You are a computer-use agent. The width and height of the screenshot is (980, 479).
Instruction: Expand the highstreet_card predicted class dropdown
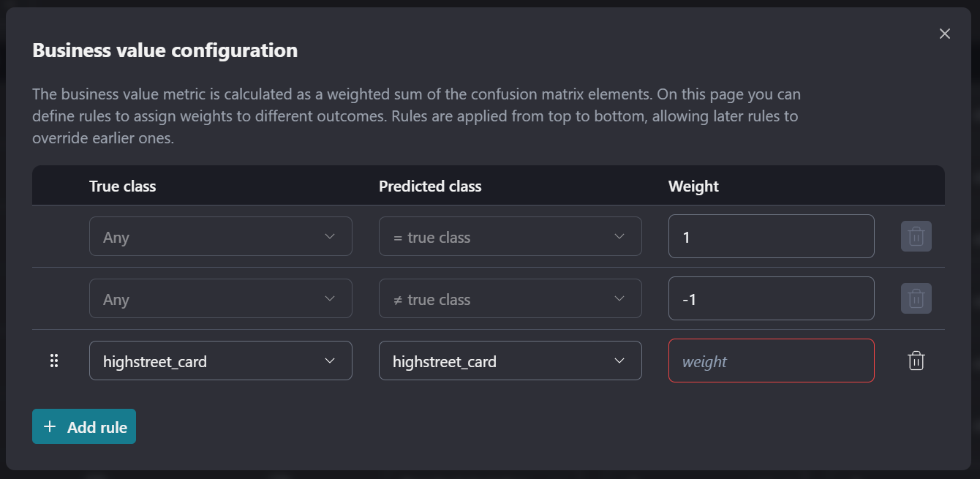point(510,361)
